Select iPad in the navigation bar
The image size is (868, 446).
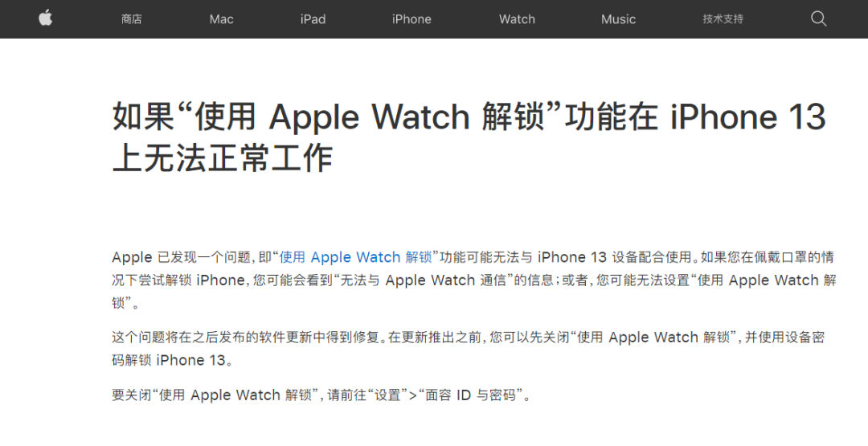click(x=313, y=18)
